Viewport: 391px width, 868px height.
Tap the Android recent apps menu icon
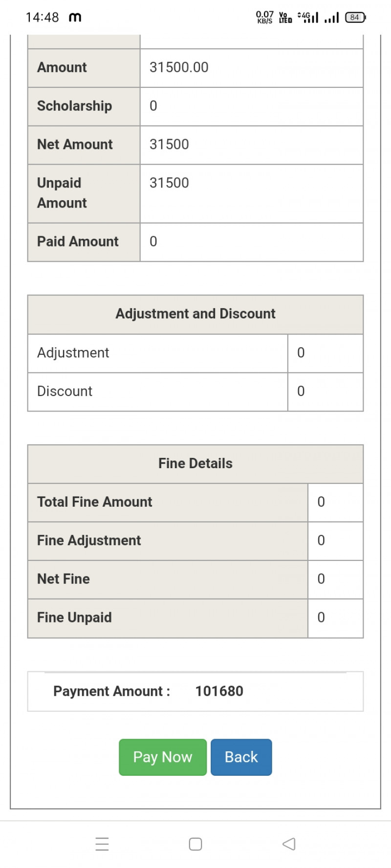pyautogui.click(x=102, y=844)
